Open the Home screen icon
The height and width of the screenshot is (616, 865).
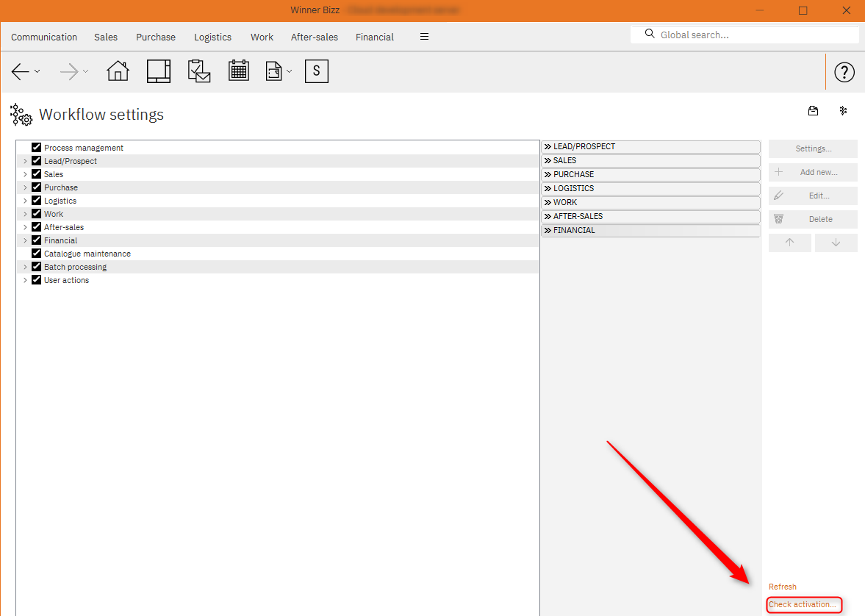118,71
